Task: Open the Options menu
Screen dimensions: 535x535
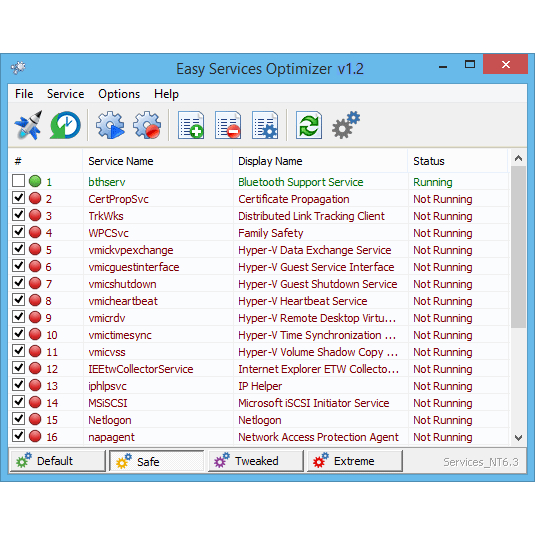Action: 119,94
